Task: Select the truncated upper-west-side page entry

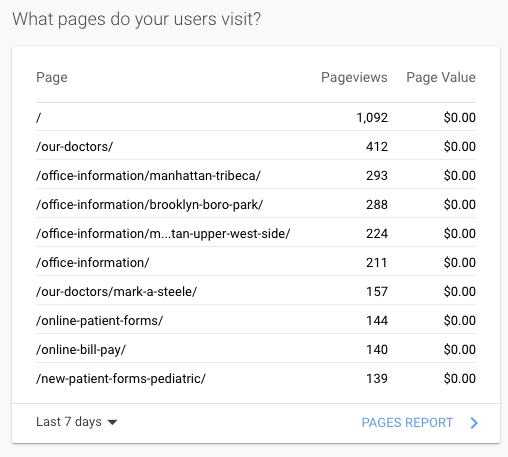Action: point(163,234)
